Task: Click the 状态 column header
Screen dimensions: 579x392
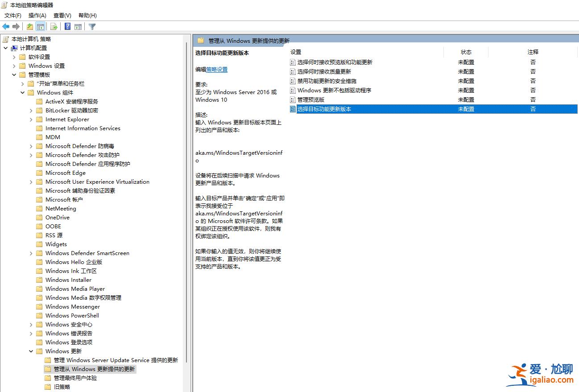Action: pyautogui.click(x=466, y=52)
